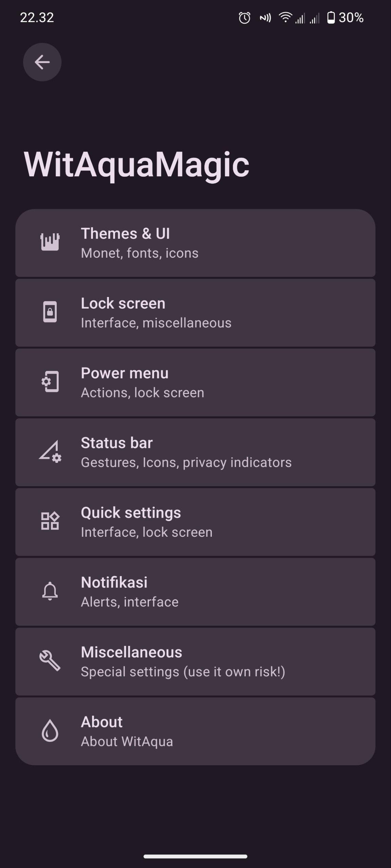Open the Themes & UI settings

click(195, 243)
